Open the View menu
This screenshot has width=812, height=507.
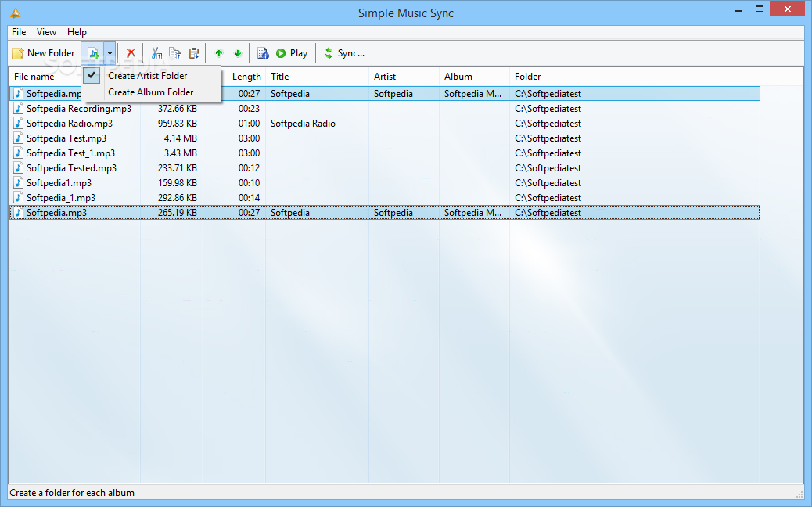click(46, 32)
